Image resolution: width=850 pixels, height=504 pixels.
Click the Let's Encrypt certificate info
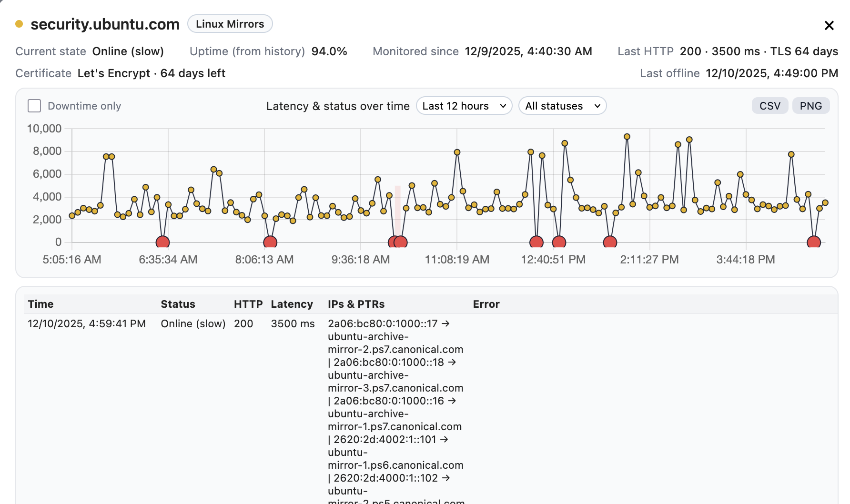tap(151, 73)
